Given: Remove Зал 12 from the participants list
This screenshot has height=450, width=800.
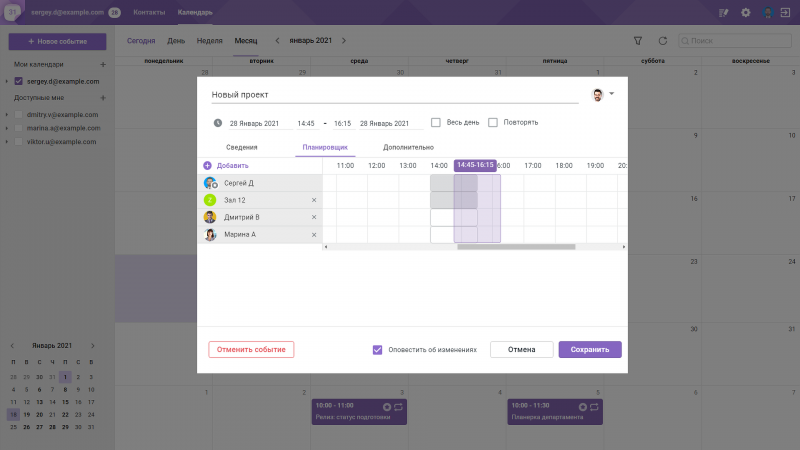Looking at the screenshot, I should coord(313,200).
